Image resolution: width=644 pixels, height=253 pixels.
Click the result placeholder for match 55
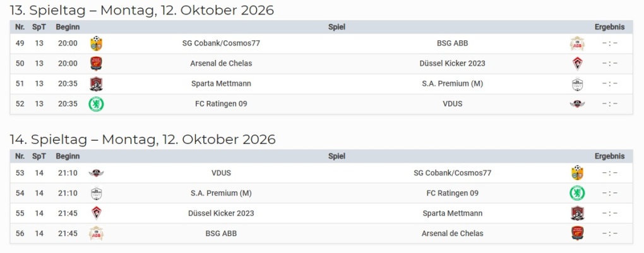609,213
